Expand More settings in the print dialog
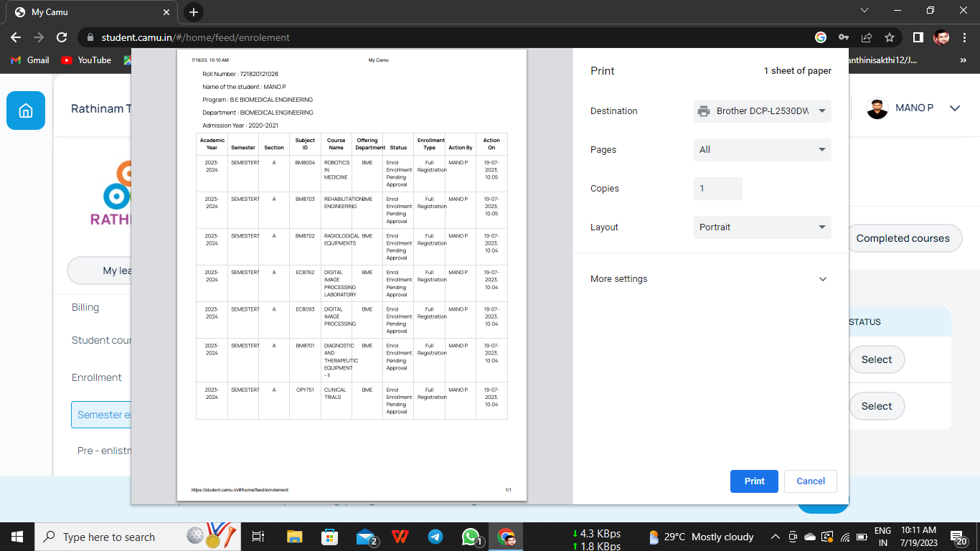 coord(708,279)
